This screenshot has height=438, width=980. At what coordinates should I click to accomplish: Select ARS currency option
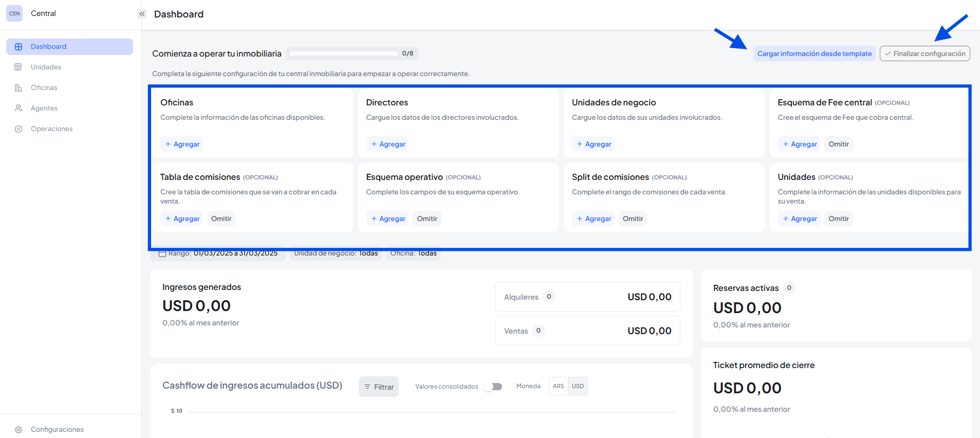point(558,386)
